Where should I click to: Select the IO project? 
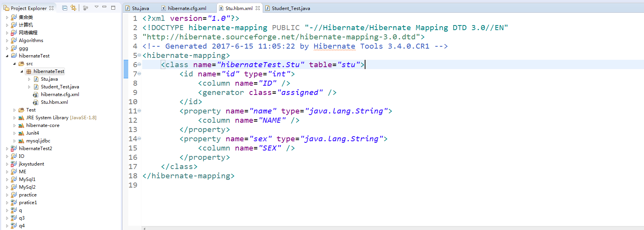click(21, 156)
